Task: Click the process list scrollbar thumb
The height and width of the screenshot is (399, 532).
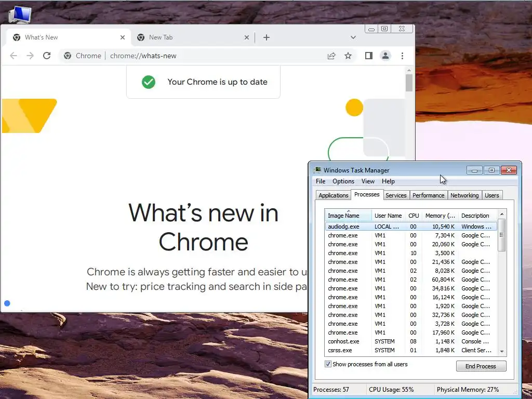Action: pos(502,235)
